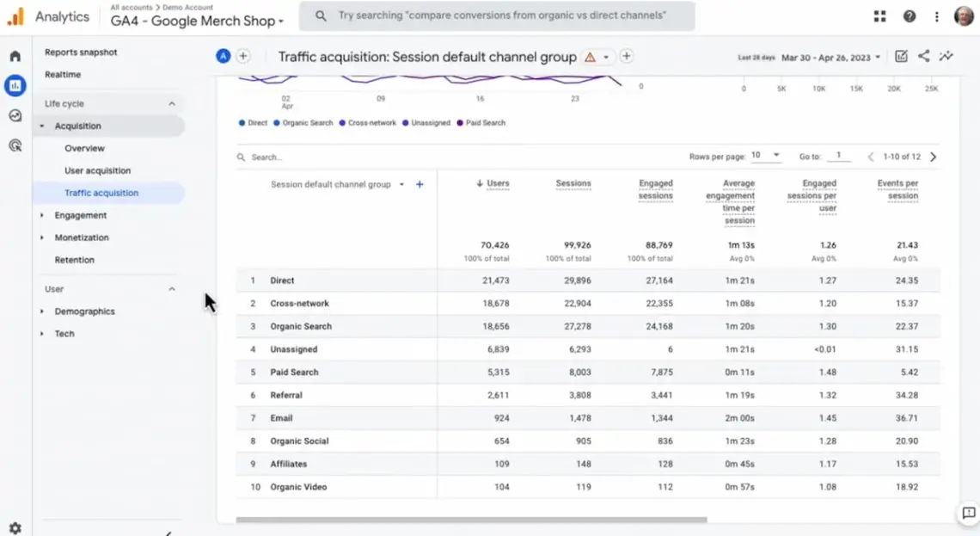Click the Paid Search legend dot

pyautogui.click(x=460, y=123)
